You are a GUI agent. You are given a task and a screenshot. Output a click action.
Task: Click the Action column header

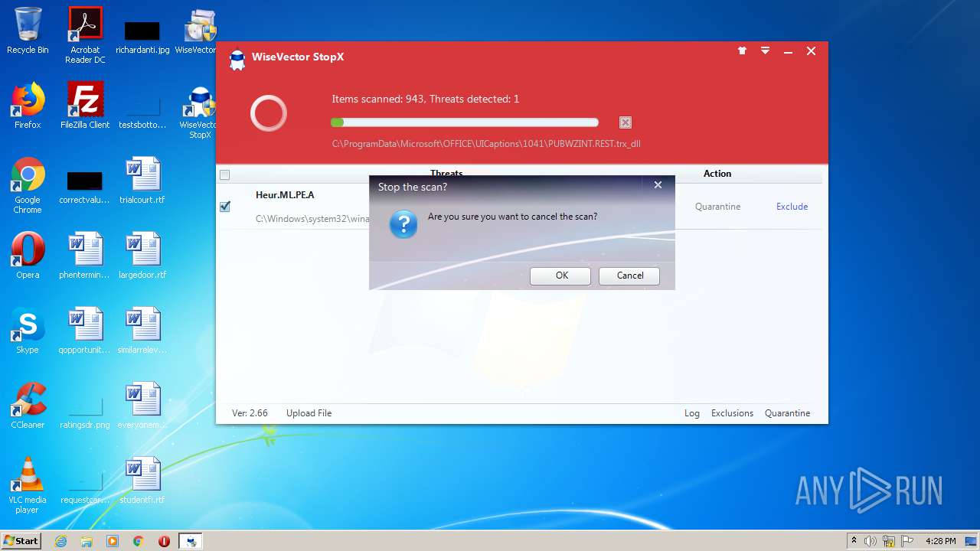(717, 174)
